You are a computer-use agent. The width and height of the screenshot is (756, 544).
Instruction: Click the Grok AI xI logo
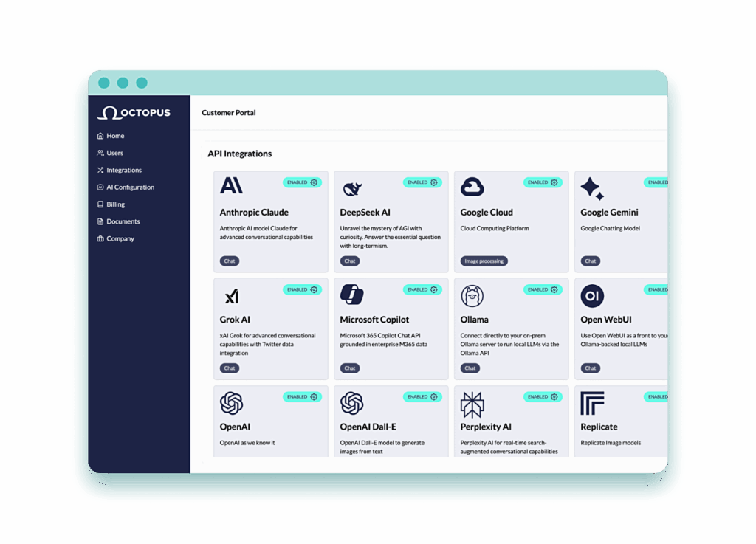[x=232, y=296]
